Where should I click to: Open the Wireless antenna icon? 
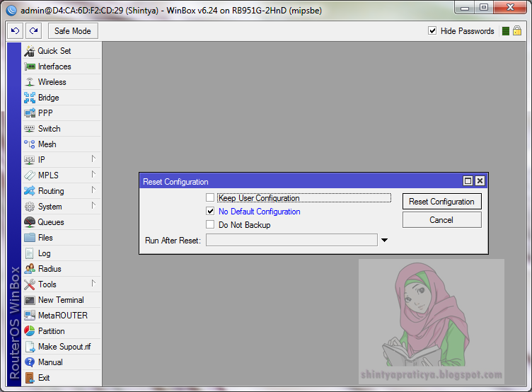[30, 82]
